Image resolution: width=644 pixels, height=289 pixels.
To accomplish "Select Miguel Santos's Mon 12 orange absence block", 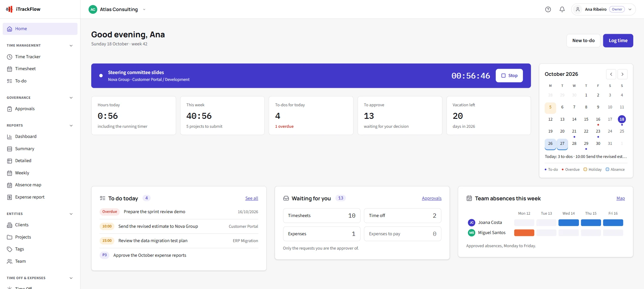I will (x=524, y=233).
